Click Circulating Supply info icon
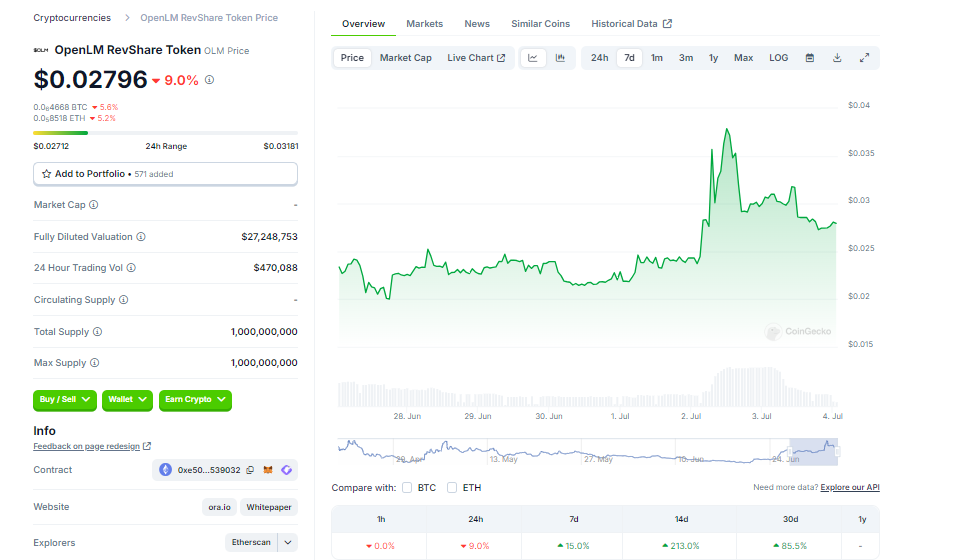Image resolution: width=973 pixels, height=560 pixels. [x=123, y=300]
